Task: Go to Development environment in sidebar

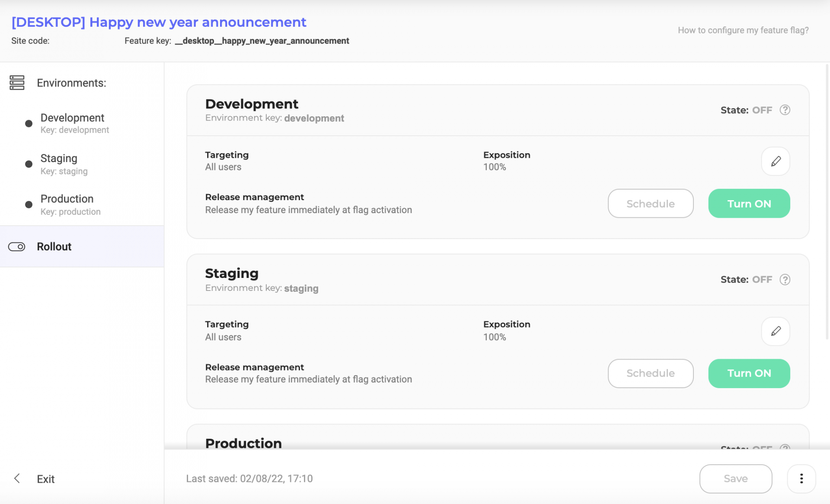Action: [x=74, y=124]
